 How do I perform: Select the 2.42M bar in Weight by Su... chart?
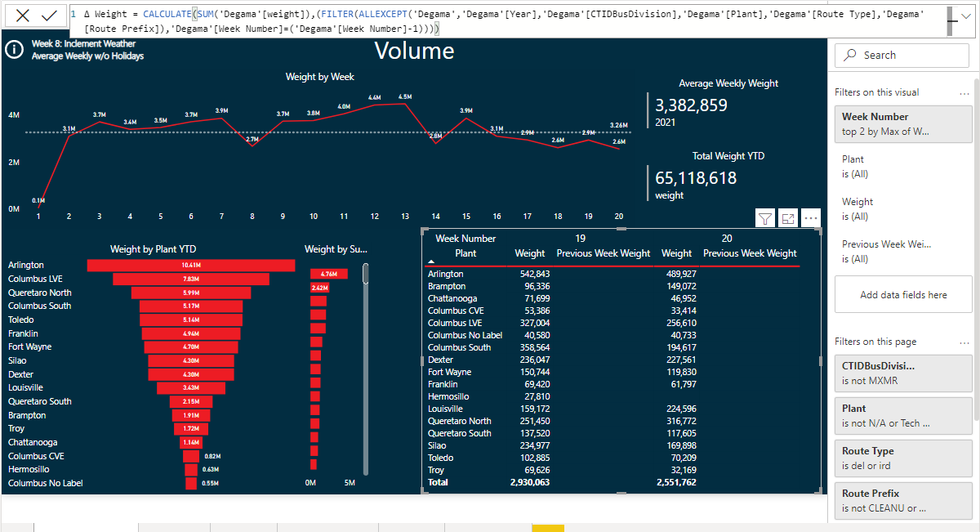319,288
